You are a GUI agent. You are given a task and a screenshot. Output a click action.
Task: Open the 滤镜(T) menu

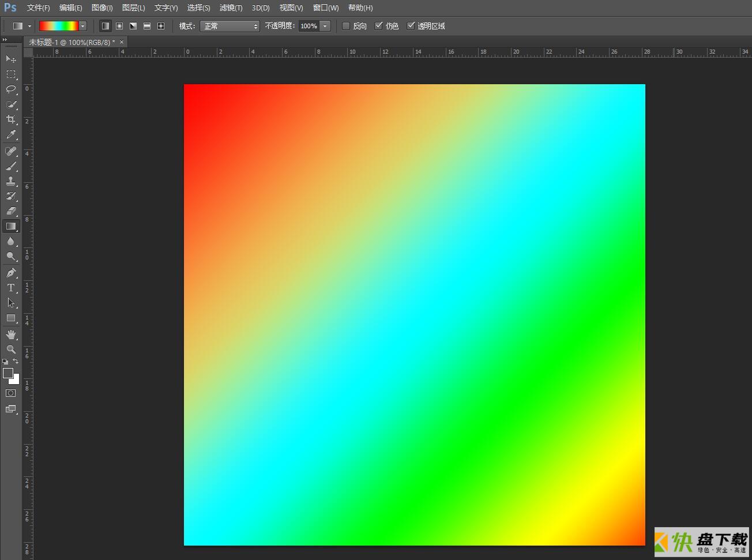point(231,7)
